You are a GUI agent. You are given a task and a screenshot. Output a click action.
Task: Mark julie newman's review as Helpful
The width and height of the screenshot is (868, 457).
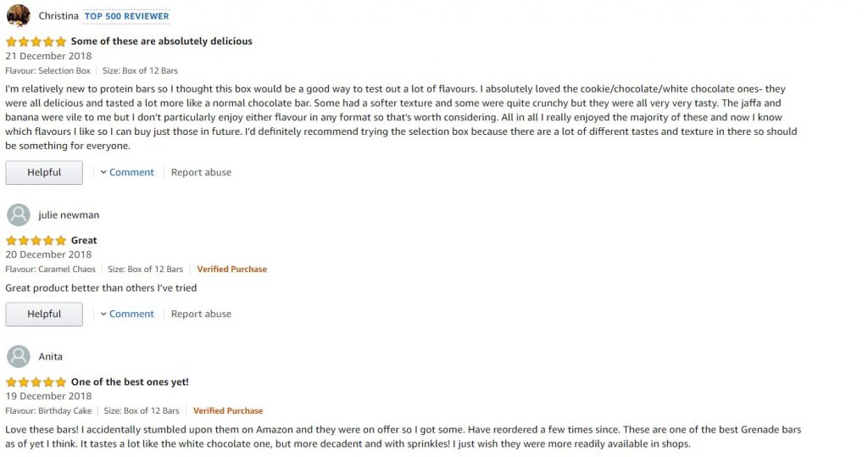point(44,314)
